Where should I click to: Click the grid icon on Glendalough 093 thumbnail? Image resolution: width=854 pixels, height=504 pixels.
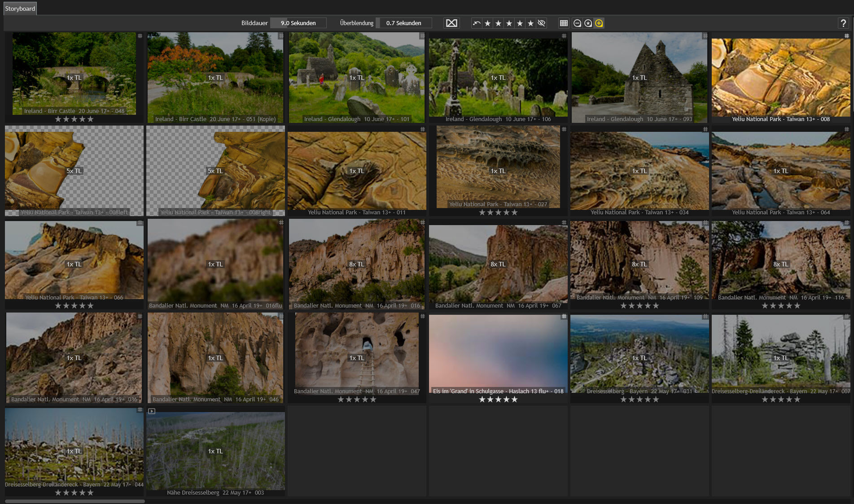705,36
